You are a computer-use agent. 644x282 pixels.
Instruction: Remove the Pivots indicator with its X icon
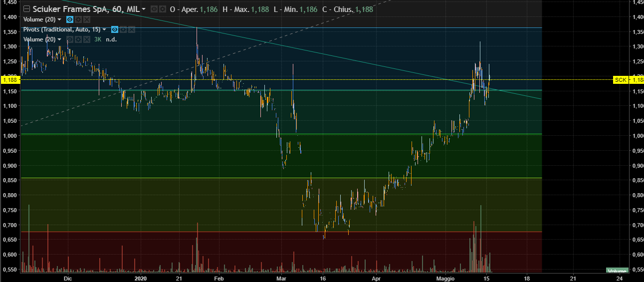point(132,29)
